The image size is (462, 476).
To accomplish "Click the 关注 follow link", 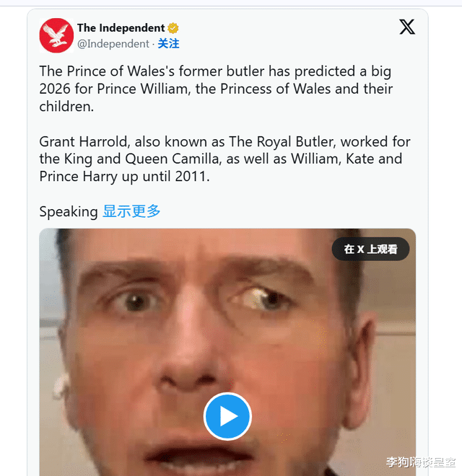I will [x=168, y=43].
